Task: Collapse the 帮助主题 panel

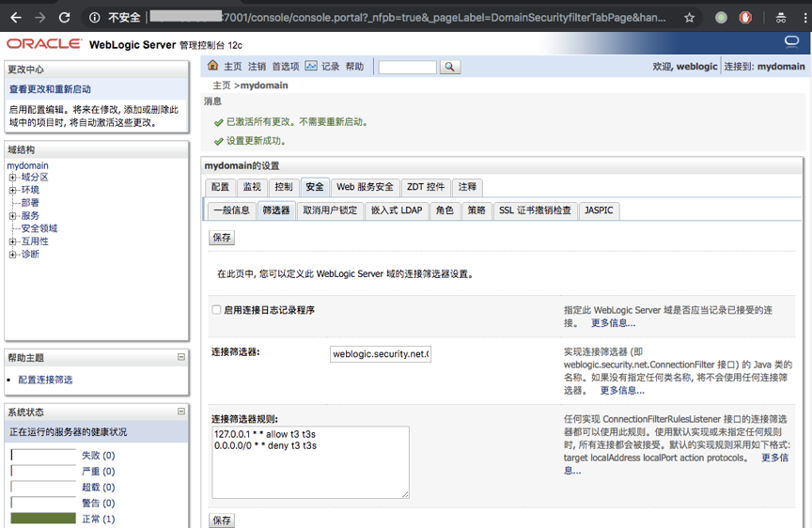Action: (181, 357)
